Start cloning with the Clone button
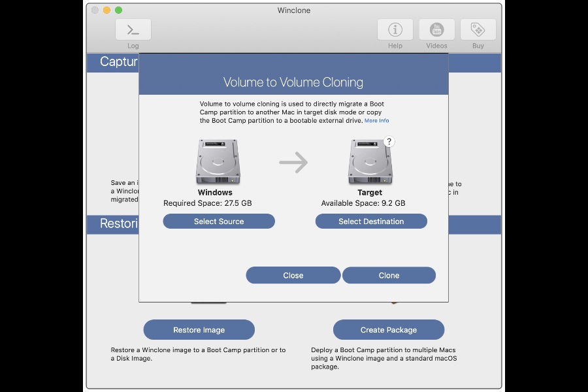The width and height of the screenshot is (588, 392). [x=389, y=275]
